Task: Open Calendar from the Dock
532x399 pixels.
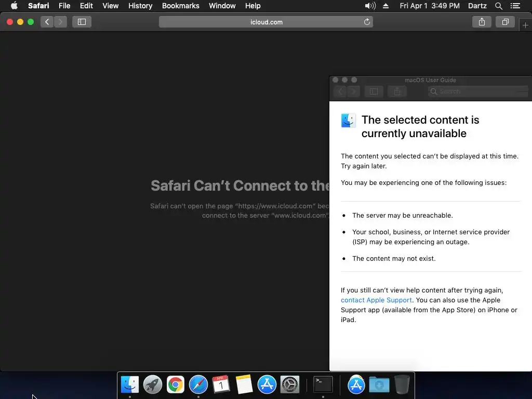Action: (221, 385)
